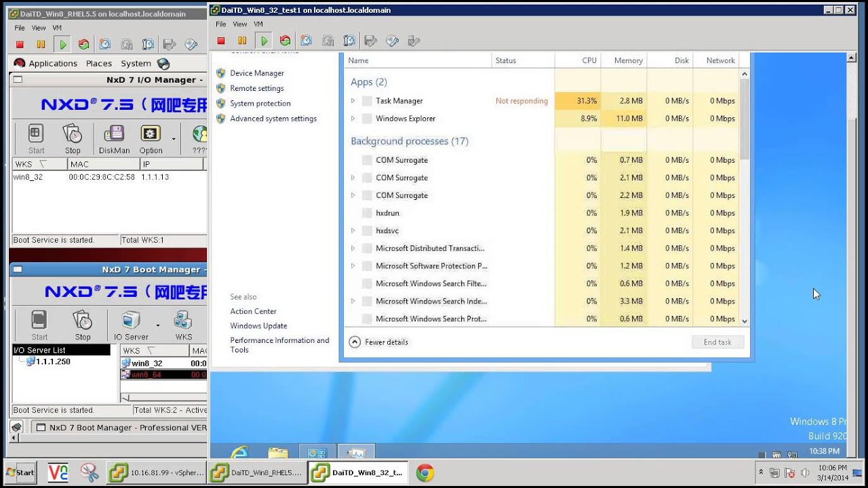Expand Microsoft Distributed Transaction row
Screen dimensions: 868x488
point(353,249)
